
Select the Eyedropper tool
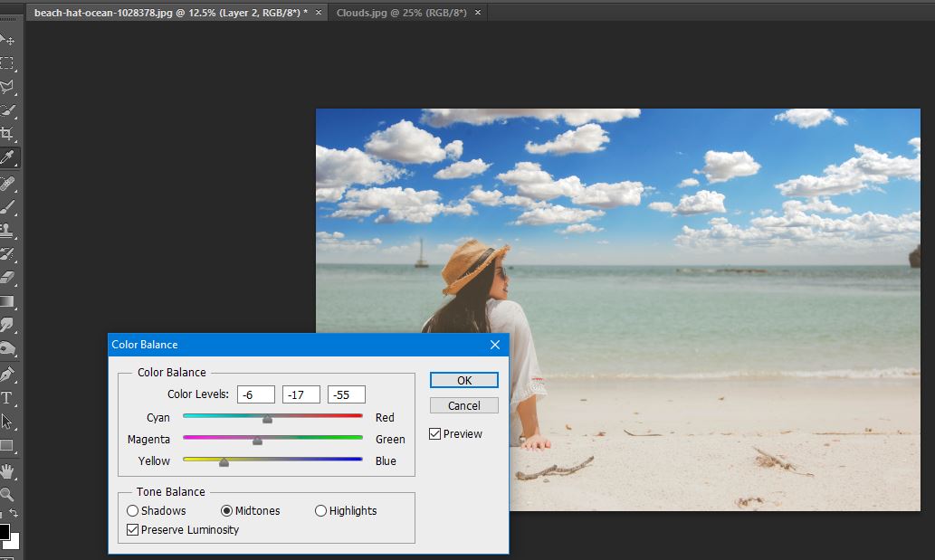[7, 158]
